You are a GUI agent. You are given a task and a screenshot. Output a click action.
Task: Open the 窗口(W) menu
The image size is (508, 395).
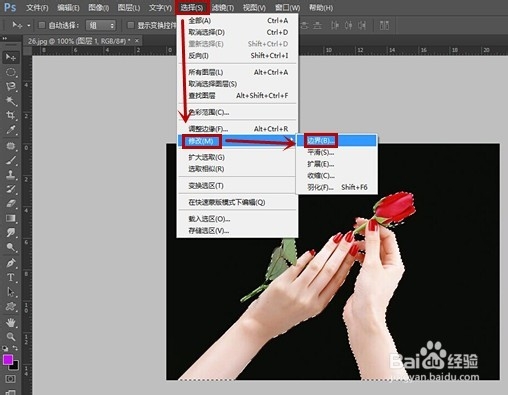tap(287, 7)
